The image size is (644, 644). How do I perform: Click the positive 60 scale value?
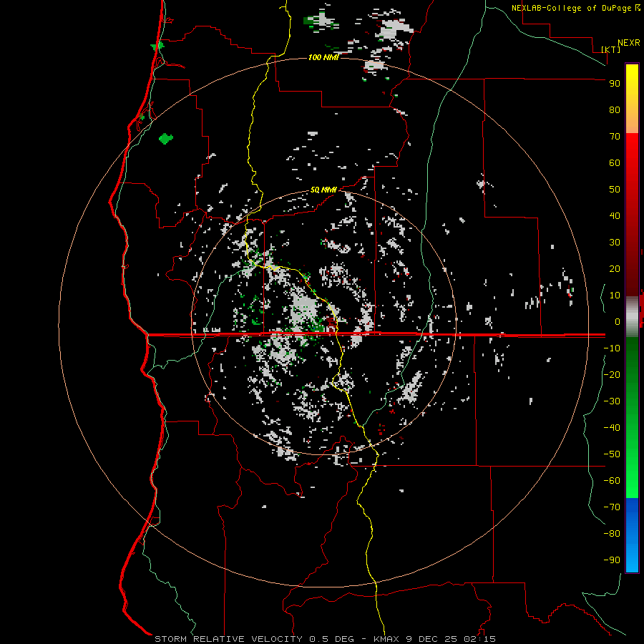tap(615, 162)
